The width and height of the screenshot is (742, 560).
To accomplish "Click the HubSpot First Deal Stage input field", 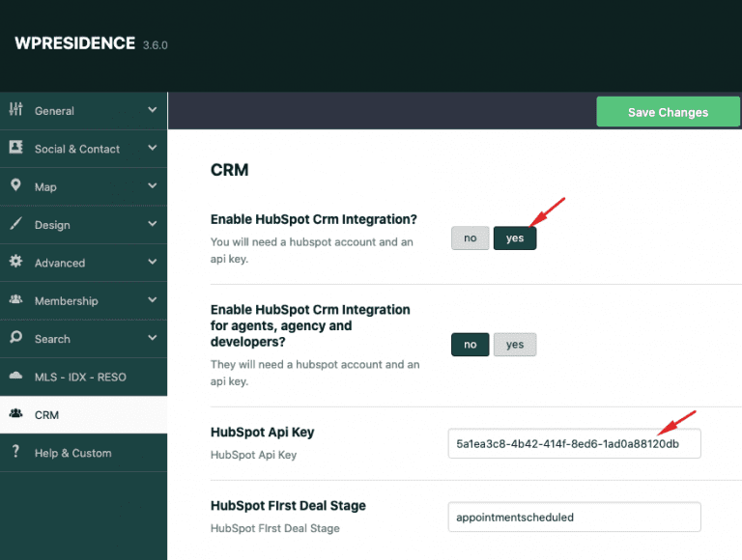I will pos(574,517).
